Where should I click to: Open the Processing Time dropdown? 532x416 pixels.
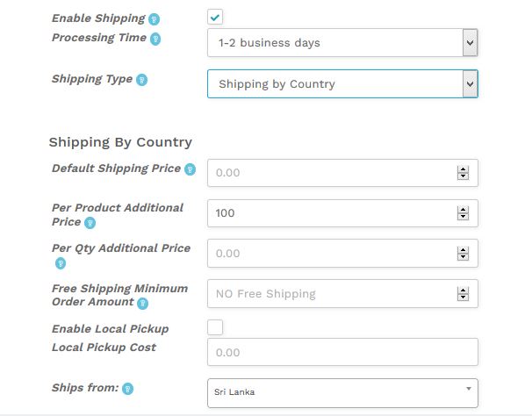[342, 43]
